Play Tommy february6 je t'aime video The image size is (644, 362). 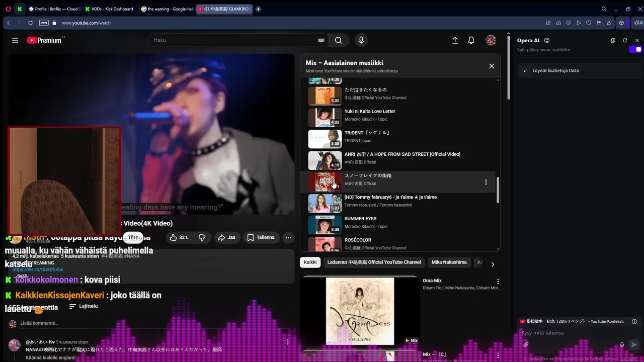[397, 203]
